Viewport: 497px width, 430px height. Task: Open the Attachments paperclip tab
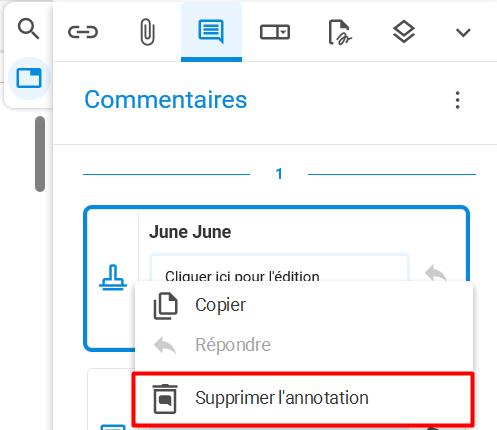147,32
